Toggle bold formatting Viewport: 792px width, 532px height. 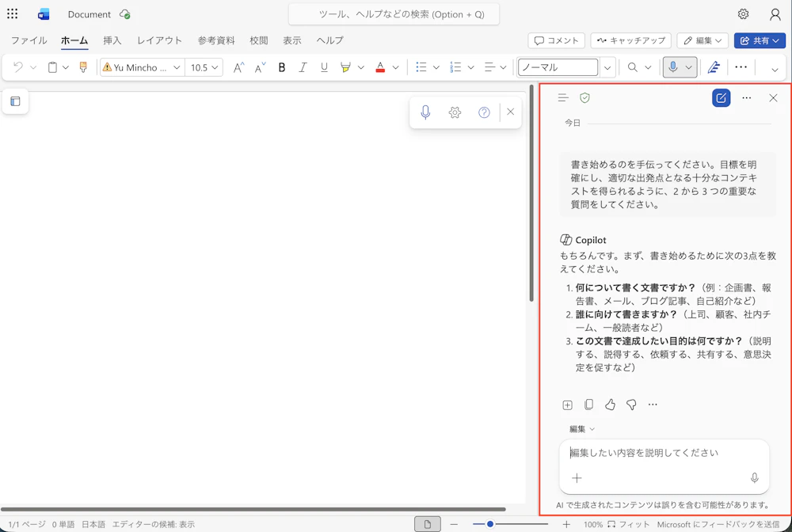(x=282, y=67)
